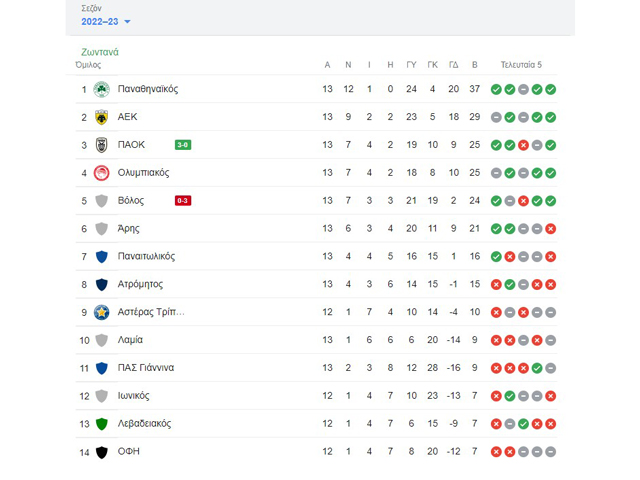Click the Τελευταία 5 column header
640x480 pixels.
pos(521,65)
